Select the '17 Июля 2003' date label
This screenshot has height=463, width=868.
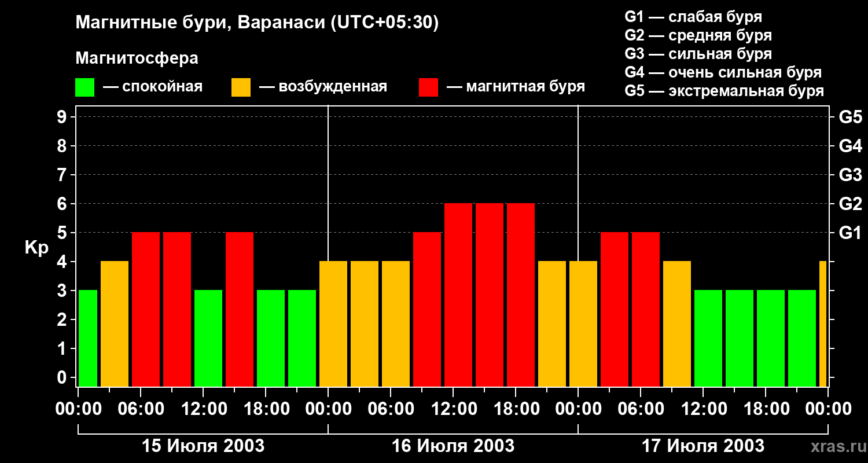click(703, 446)
